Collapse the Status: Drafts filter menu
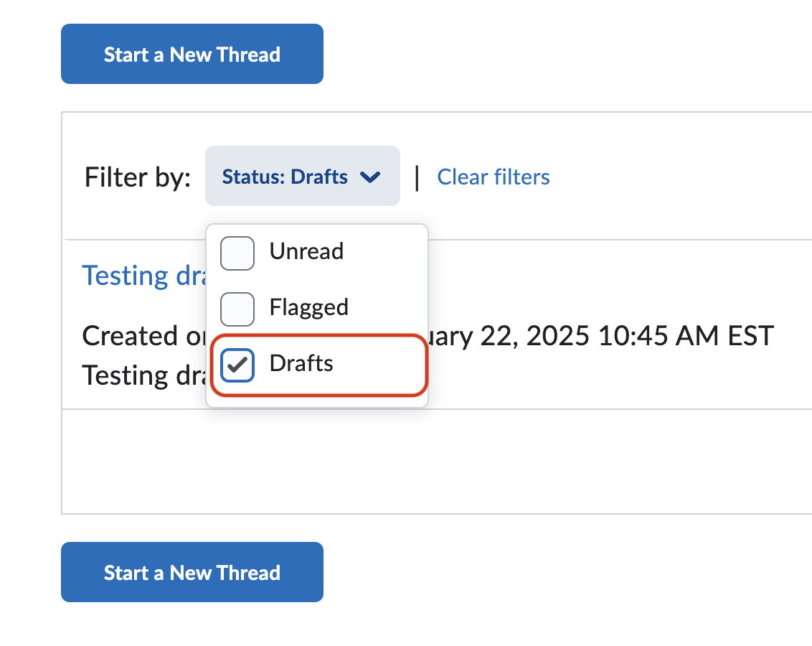 [302, 177]
